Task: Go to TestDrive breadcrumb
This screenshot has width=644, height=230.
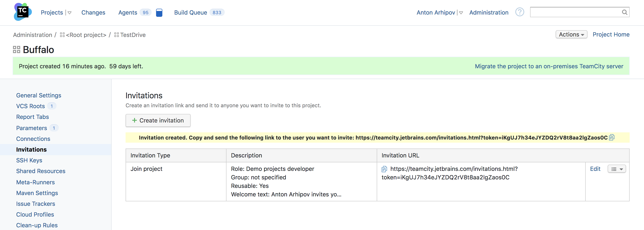Action: pyautogui.click(x=133, y=35)
